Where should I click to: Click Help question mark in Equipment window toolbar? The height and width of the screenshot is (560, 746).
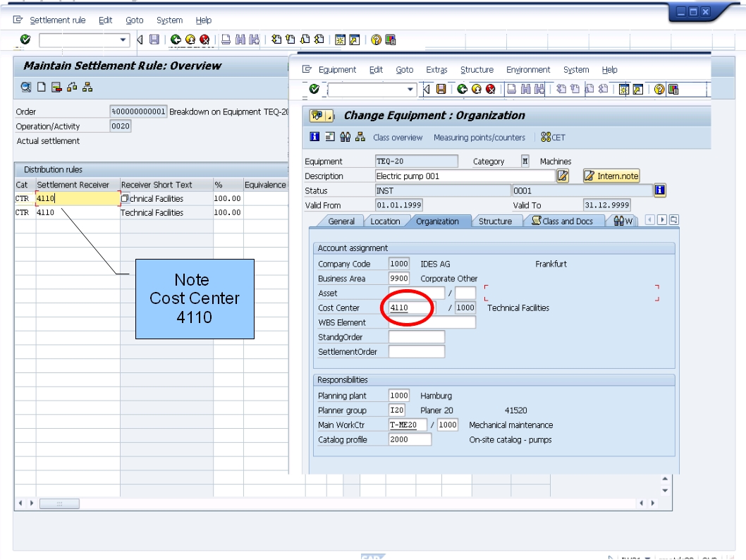(659, 89)
